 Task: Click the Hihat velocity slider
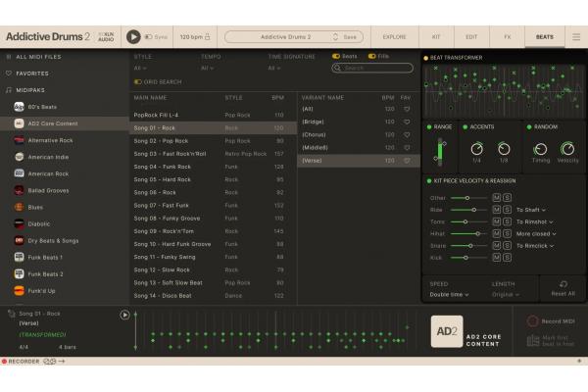point(468,233)
